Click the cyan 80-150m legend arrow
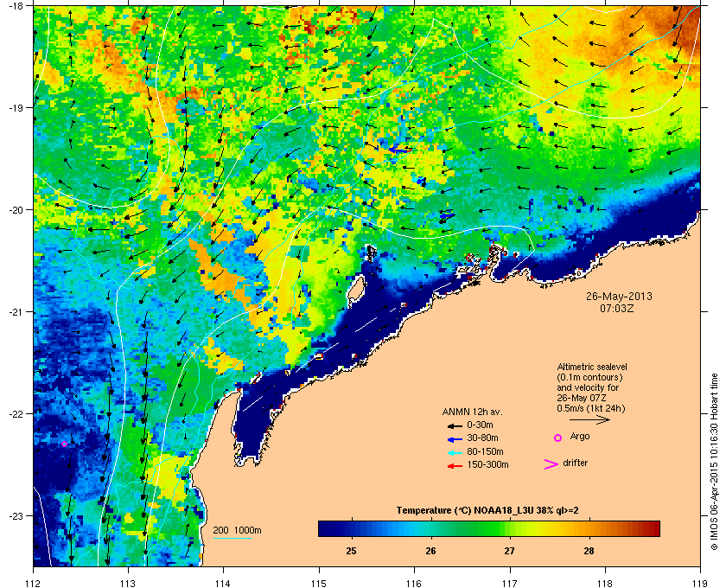 click(455, 452)
